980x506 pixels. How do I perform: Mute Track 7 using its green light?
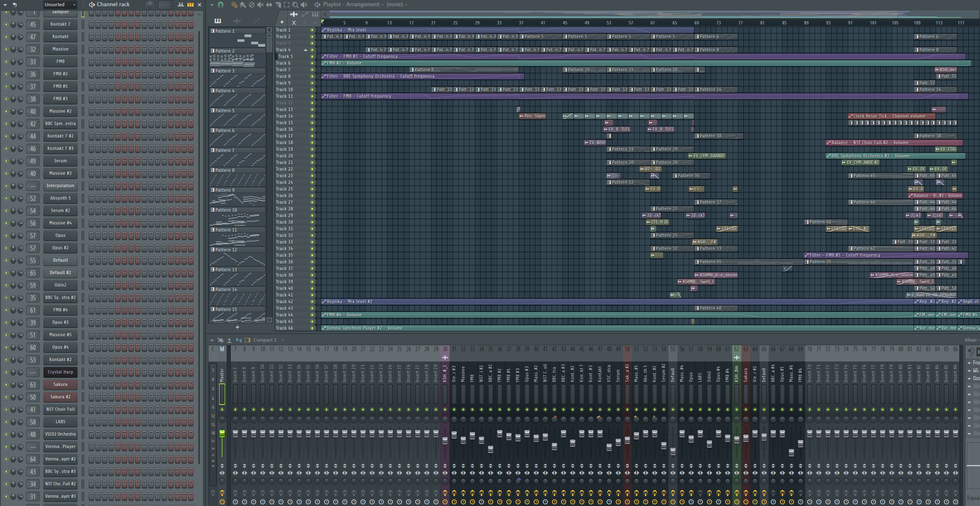312,70
